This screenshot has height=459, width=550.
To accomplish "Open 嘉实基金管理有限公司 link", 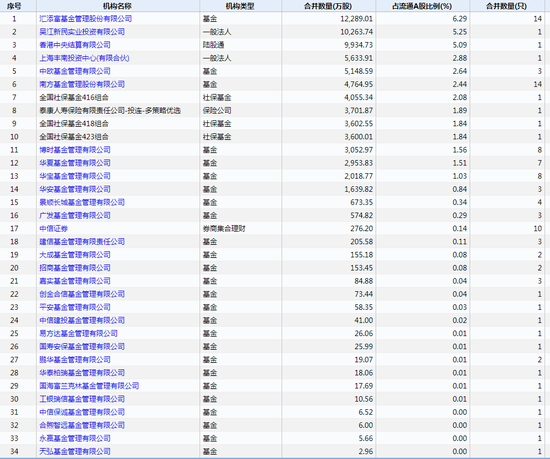I will [75, 281].
